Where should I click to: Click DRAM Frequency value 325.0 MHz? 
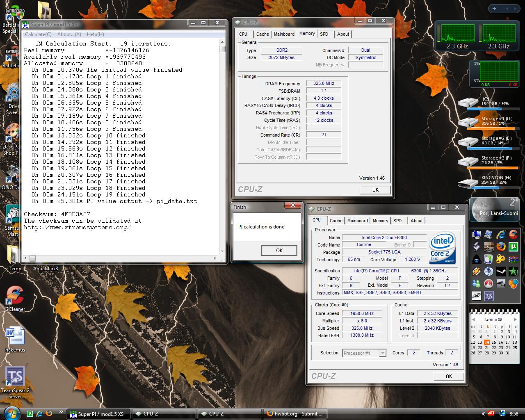click(324, 83)
